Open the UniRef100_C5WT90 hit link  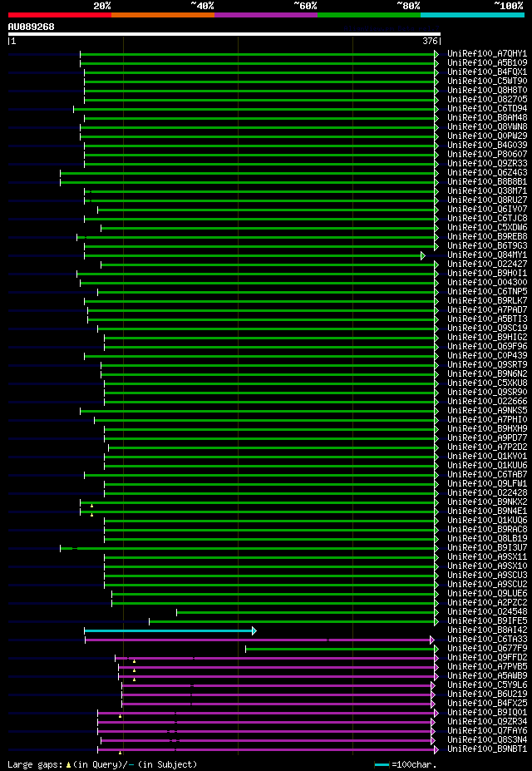tap(487, 82)
